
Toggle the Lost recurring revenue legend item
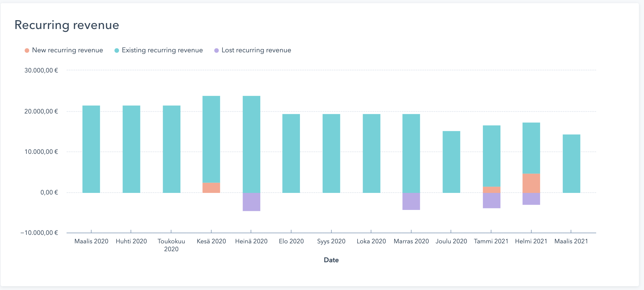[x=256, y=50]
